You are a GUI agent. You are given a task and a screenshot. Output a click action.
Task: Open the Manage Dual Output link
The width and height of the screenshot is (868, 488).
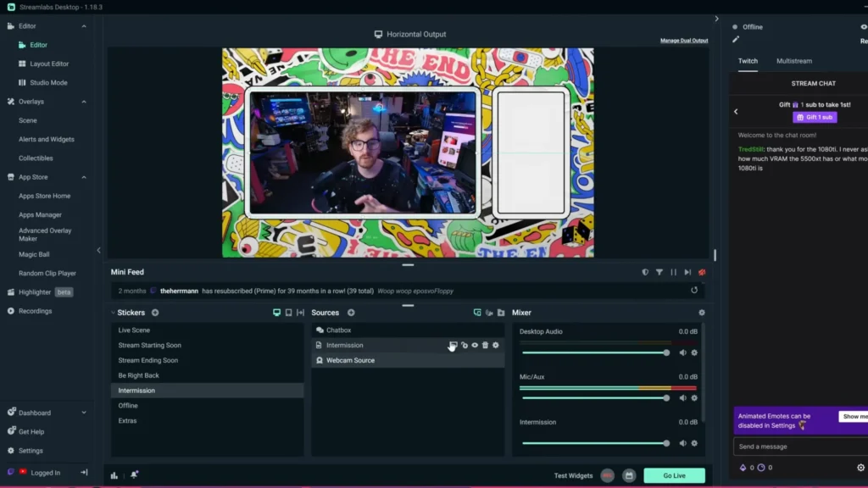(684, 41)
